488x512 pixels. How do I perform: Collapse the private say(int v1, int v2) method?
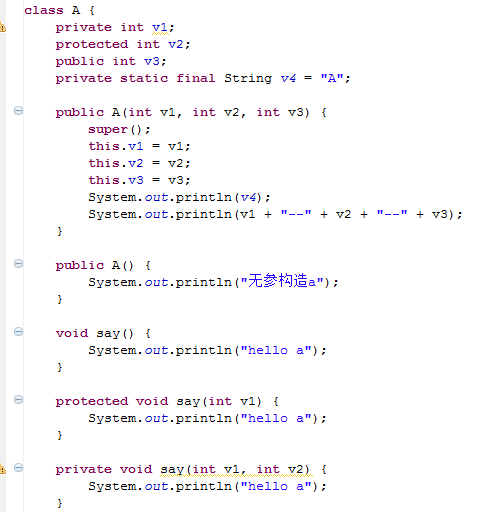18,468
